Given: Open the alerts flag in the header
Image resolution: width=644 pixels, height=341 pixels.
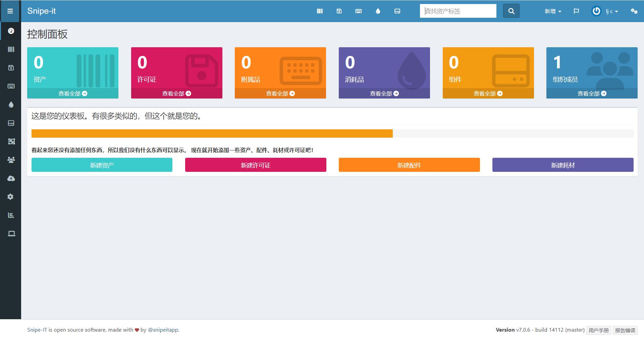Looking at the screenshot, I should 576,11.
